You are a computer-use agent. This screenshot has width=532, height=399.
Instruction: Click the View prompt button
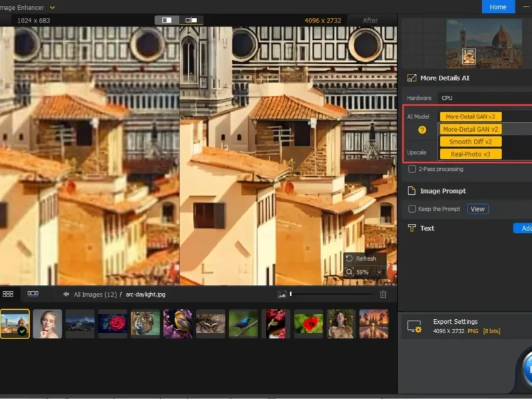click(x=477, y=209)
